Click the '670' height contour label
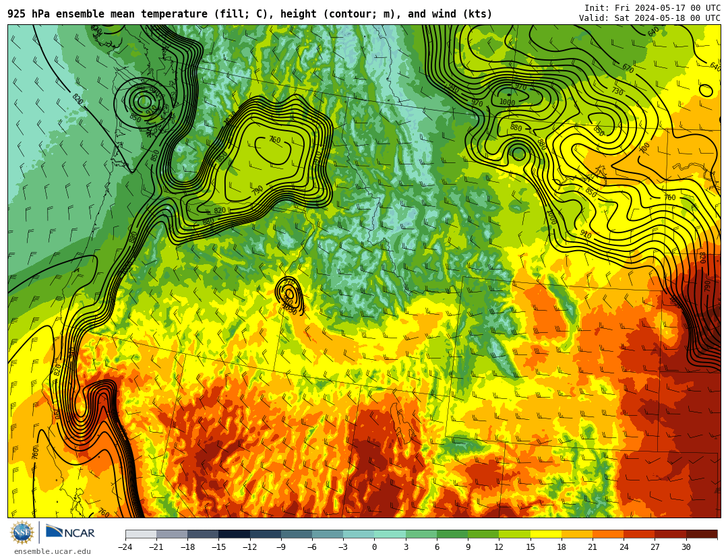The width and height of the screenshot is (728, 560). (x=628, y=68)
